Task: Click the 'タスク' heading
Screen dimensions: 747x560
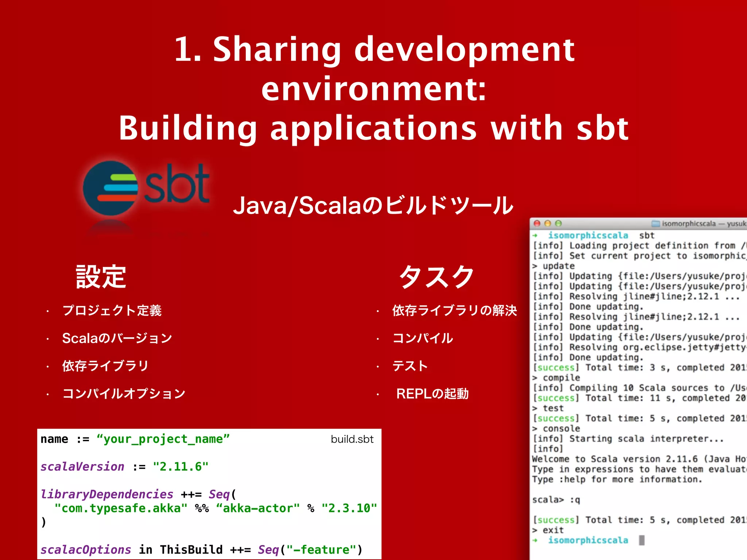Action: [x=436, y=277]
